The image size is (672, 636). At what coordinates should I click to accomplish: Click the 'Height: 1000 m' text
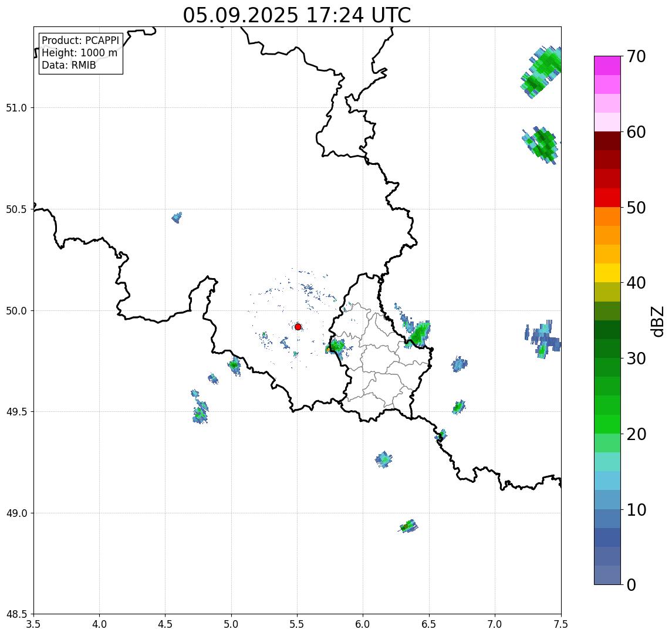coord(79,53)
